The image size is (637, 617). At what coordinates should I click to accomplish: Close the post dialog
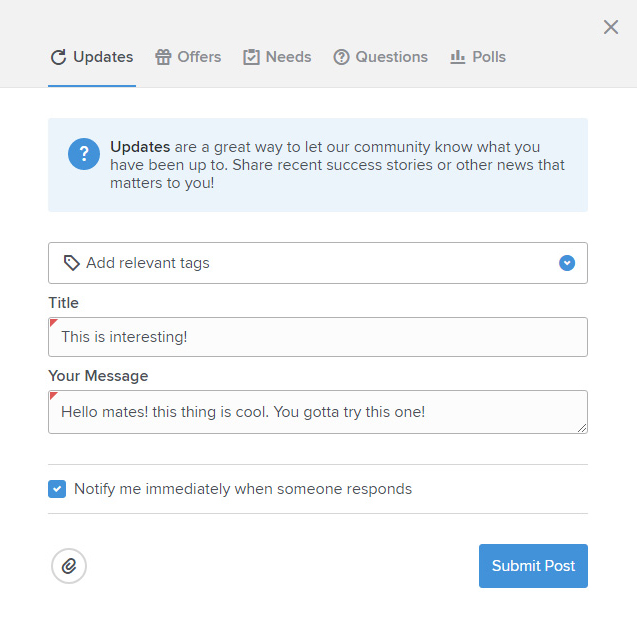(x=611, y=27)
